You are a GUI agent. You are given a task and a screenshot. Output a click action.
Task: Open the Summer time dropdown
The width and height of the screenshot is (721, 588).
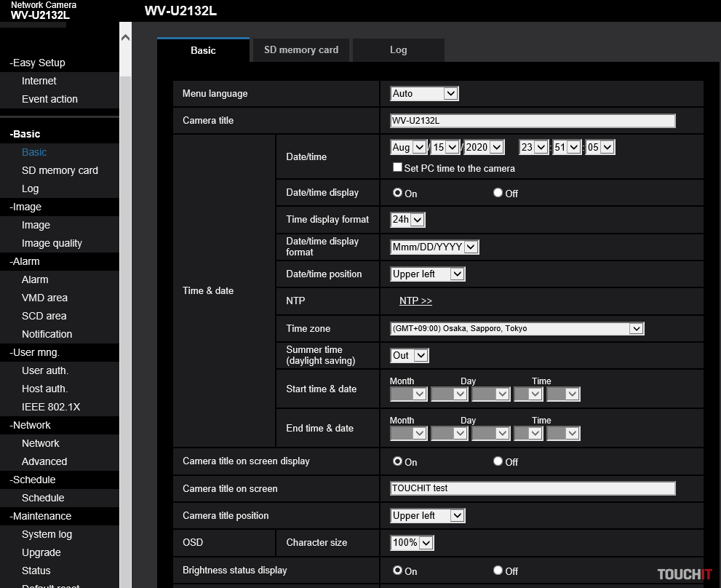point(408,355)
